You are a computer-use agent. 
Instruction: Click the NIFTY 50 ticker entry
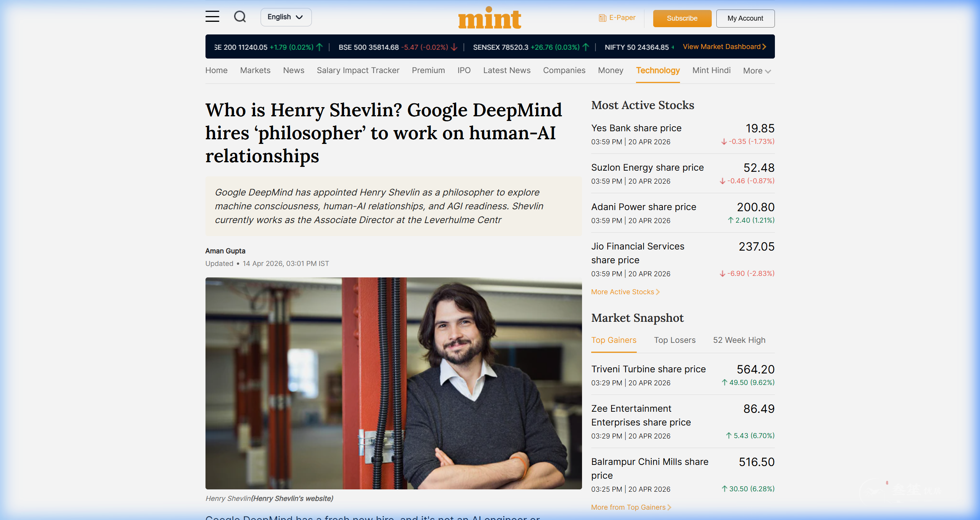click(x=639, y=47)
